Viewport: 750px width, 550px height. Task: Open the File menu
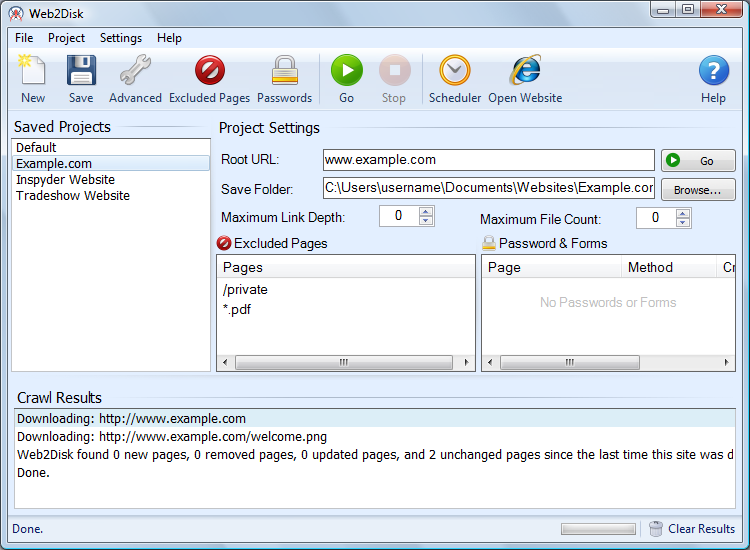coord(24,38)
